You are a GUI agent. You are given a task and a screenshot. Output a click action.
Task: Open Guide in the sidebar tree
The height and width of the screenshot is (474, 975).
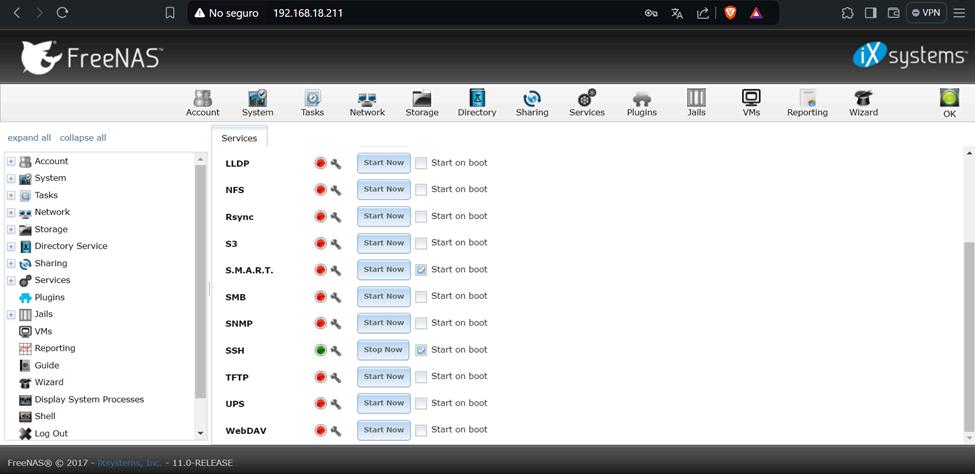click(47, 365)
